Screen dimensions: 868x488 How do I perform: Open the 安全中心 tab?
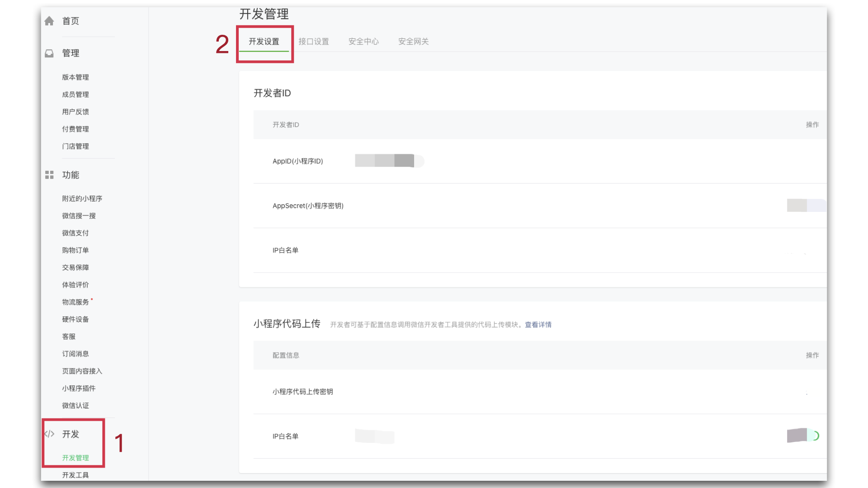pyautogui.click(x=363, y=42)
